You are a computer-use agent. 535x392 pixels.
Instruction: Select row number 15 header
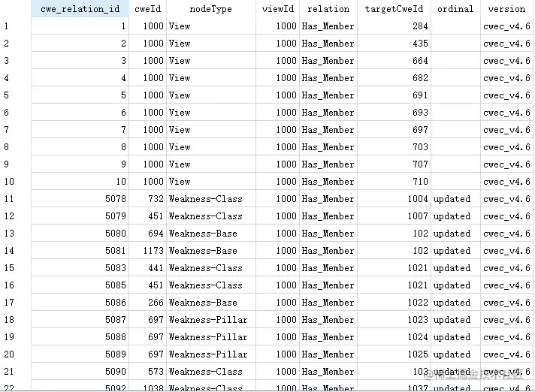[15, 267]
